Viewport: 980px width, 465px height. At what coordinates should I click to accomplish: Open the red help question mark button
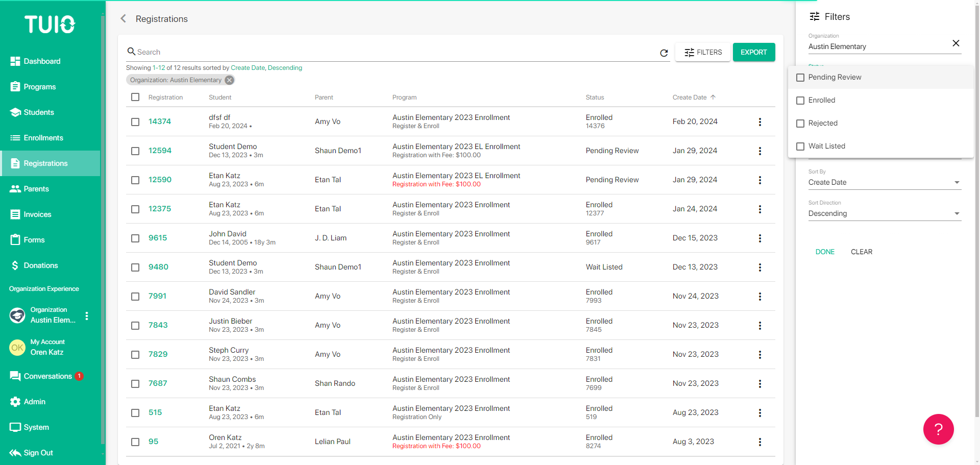938,429
